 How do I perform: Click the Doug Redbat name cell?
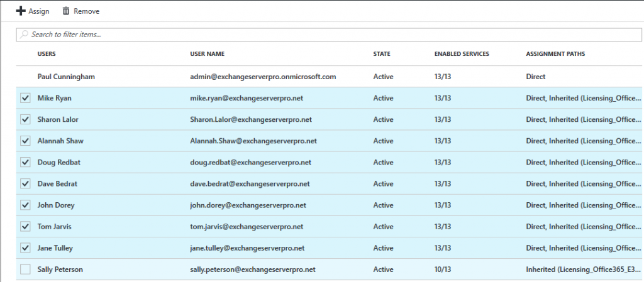(x=58, y=162)
